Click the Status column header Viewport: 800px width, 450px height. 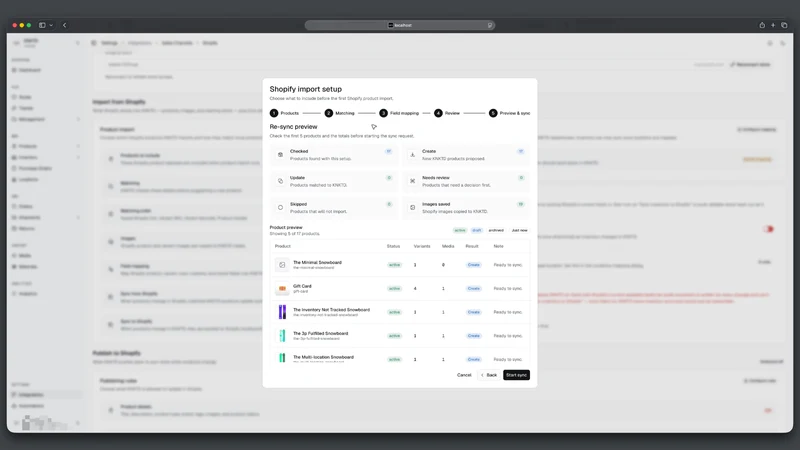[393, 246]
